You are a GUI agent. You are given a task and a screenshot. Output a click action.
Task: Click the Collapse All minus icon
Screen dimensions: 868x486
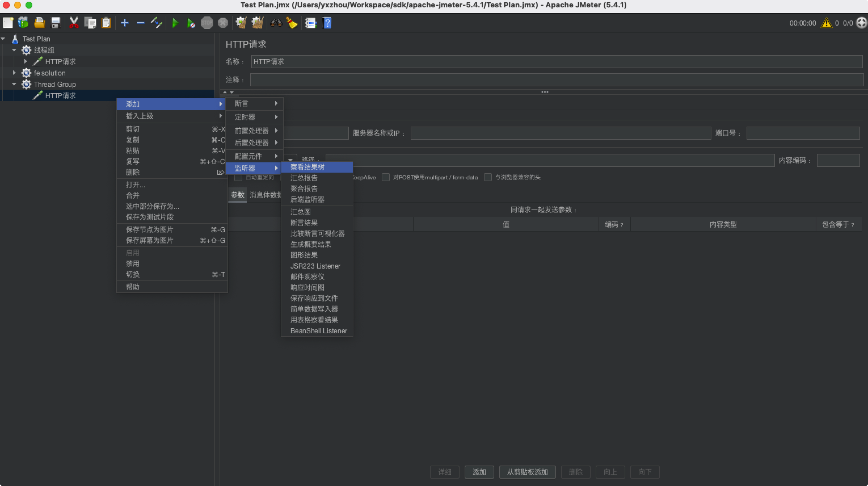pos(140,23)
